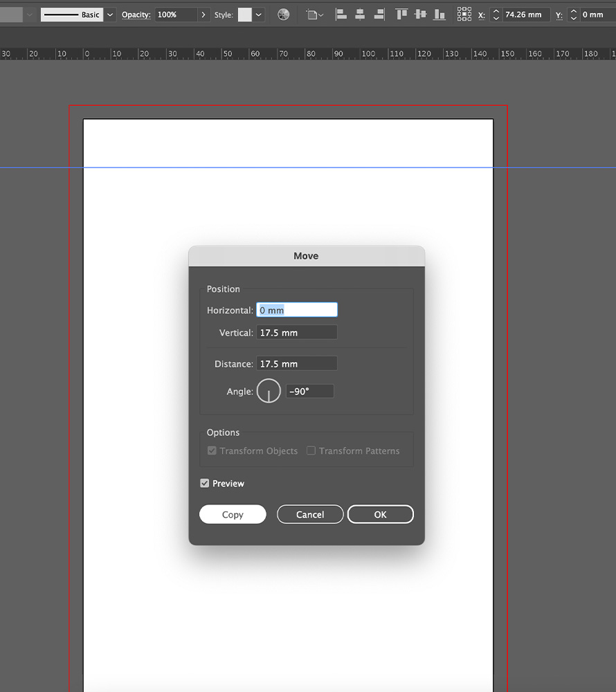Click the Opacity 100% field

click(176, 15)
